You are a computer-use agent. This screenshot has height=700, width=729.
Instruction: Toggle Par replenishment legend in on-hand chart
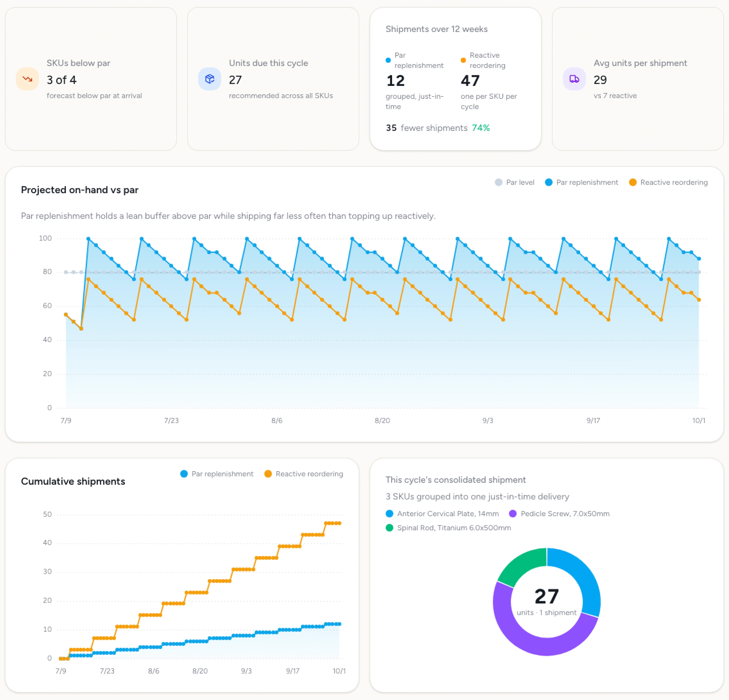pos(581,182)
